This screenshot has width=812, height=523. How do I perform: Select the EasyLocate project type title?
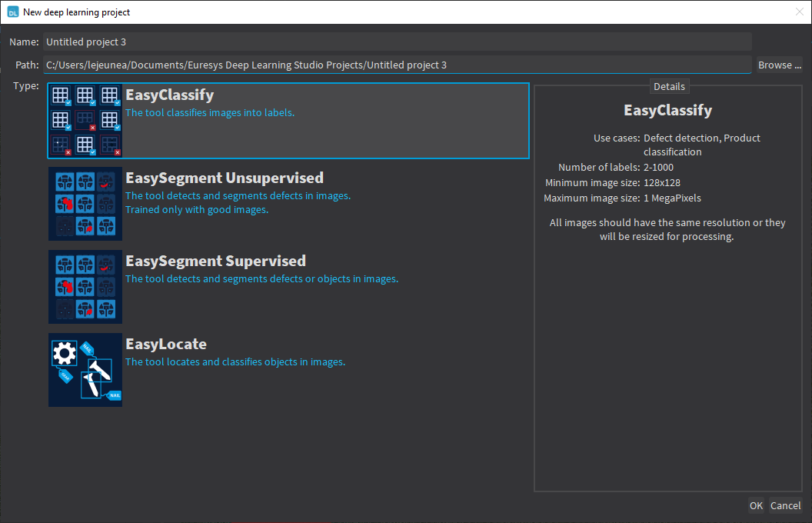point(166,345)
